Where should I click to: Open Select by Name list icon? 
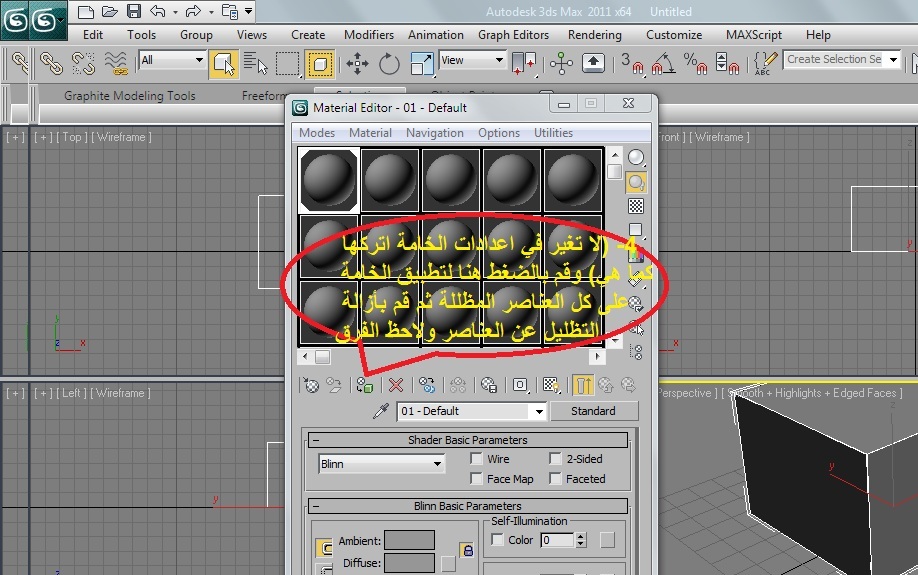255,63
